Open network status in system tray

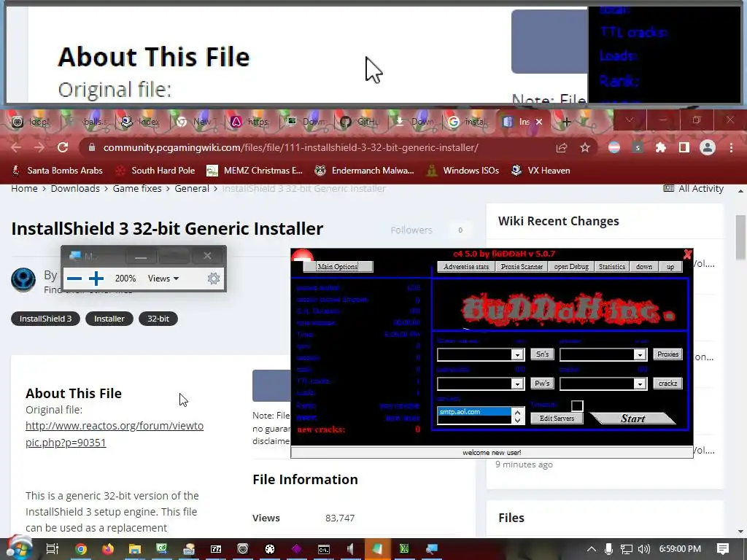(x=626, y=549)
